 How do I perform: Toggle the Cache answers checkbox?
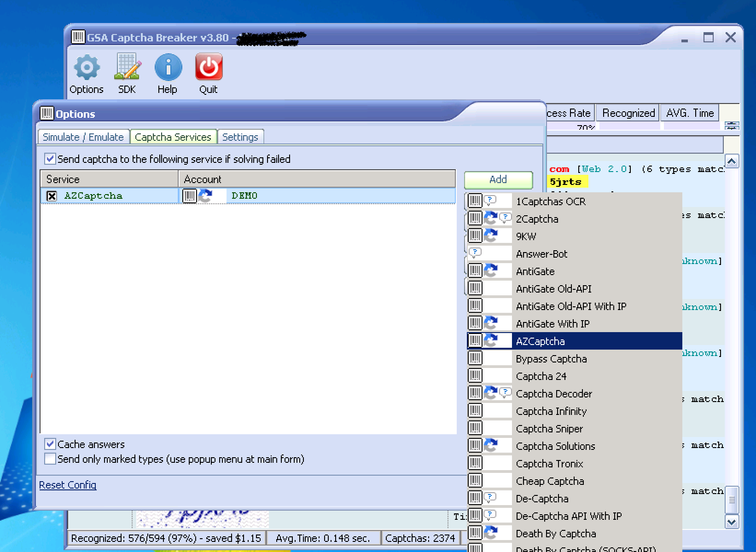coord(50,444)
